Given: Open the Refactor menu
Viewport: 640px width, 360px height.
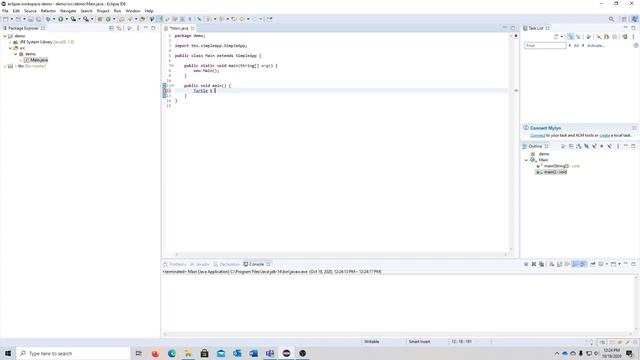Looking at the screenshot, I should pyautogui.click(x=48, y=11).
